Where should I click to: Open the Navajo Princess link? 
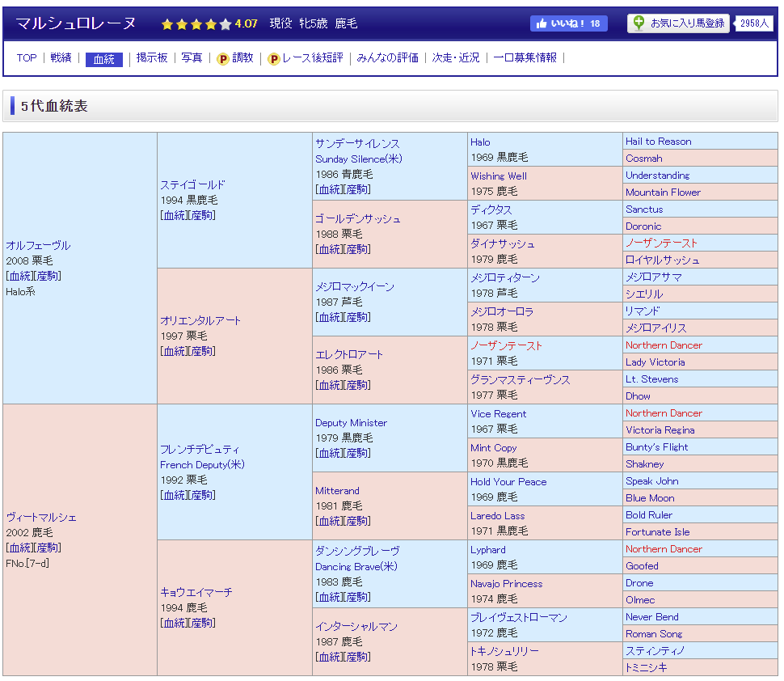(507, 584)
